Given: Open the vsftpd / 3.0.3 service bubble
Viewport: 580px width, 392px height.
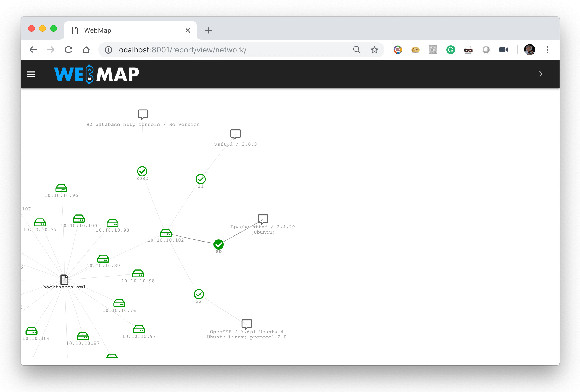Looking at the screenshot, I should point(235,134).
